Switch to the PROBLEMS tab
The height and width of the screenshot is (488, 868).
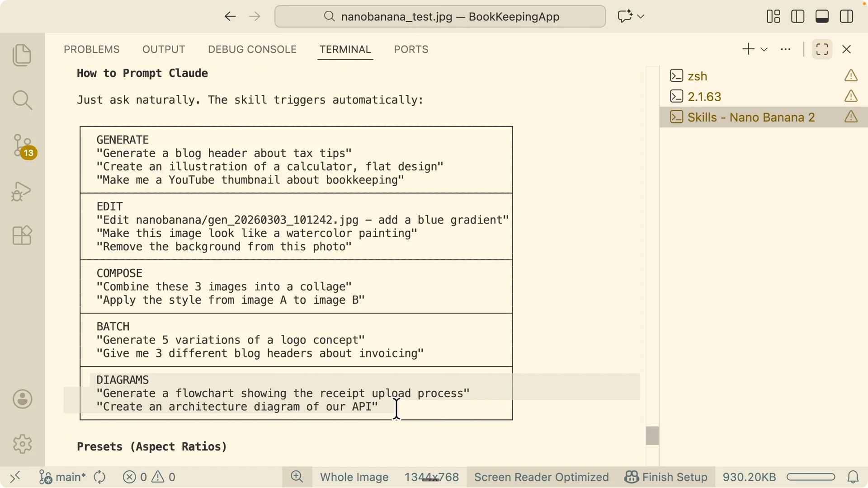[x=92, y=49]
